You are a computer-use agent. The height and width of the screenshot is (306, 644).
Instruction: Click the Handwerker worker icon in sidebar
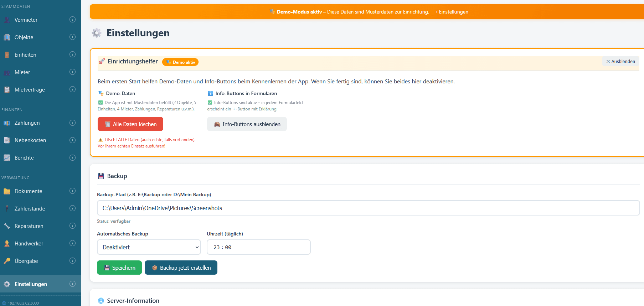7,244
